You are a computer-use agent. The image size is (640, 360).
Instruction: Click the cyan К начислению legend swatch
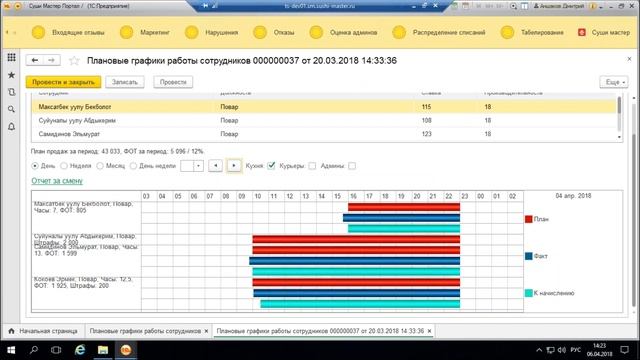529,293
